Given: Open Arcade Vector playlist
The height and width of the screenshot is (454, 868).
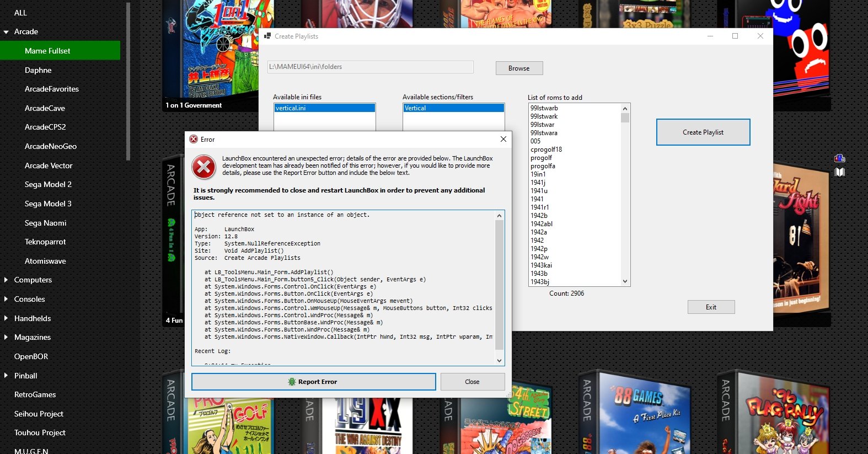Looking at the screenshot, I should click(49, 165).
